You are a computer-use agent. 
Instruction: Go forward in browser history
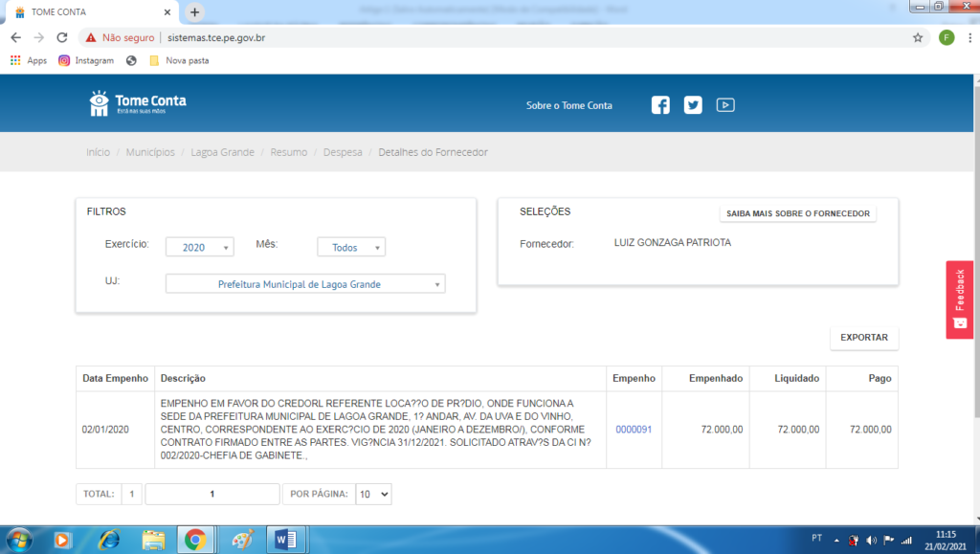38,37
